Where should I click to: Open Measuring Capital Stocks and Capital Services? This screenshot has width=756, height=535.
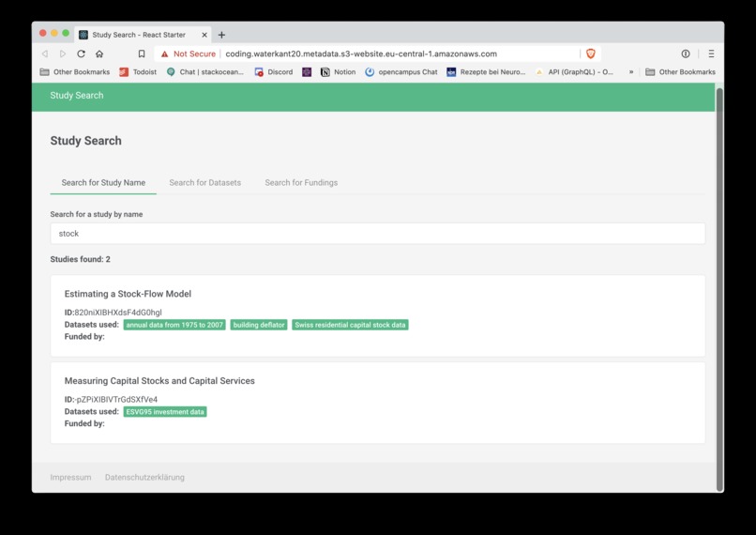click(x=159, y=381)
